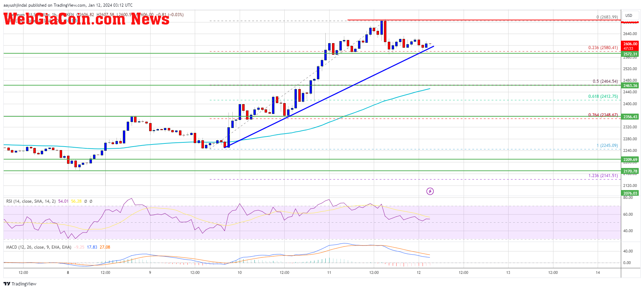Click the MACD histogram value -9.25

click(80, 247)
